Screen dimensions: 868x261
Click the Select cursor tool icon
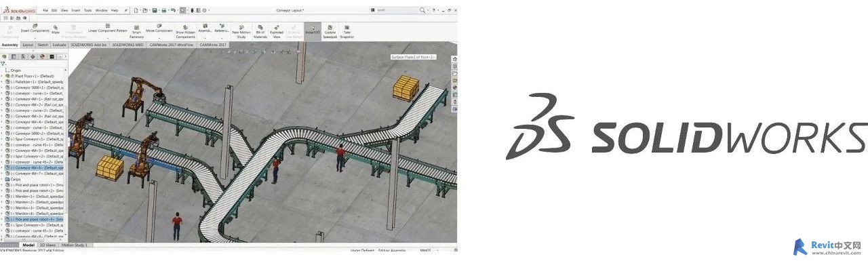tap(184, 11)
